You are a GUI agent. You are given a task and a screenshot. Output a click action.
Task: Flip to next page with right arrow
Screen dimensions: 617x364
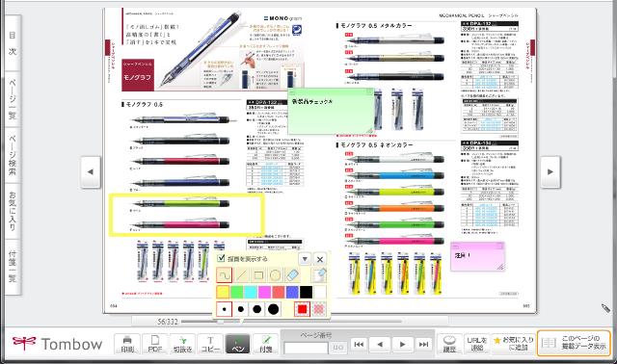click(x=550, y=171)
